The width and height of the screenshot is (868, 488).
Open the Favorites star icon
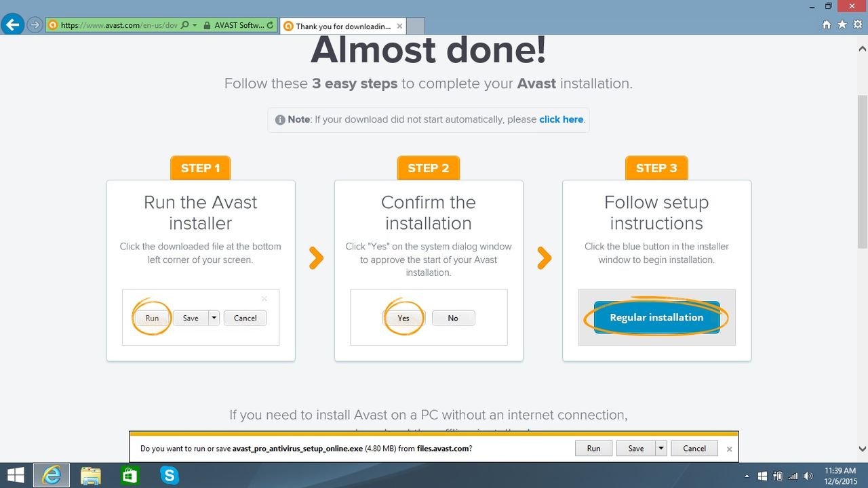(842, 24)
